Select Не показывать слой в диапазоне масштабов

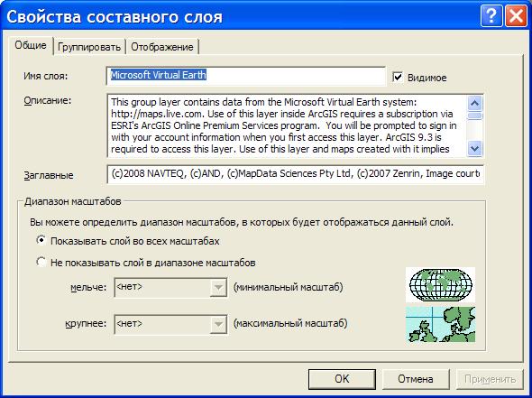click(x=41, y=262)
